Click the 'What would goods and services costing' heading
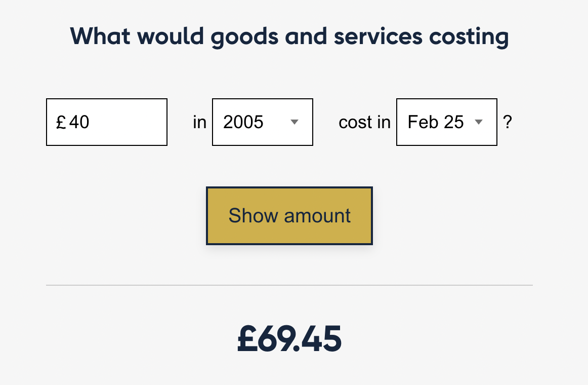The image size is (588, 385). pyautogui.click(x=289, y=36)
